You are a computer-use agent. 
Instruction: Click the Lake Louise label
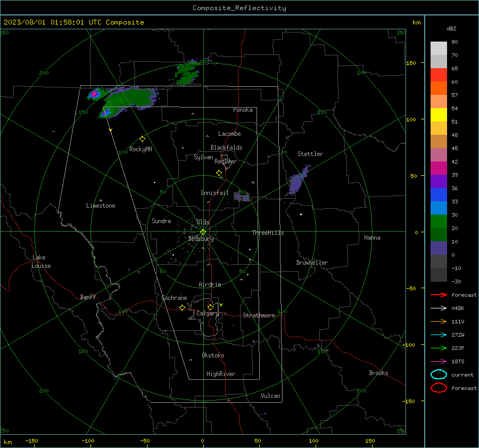tap(41, 262)
